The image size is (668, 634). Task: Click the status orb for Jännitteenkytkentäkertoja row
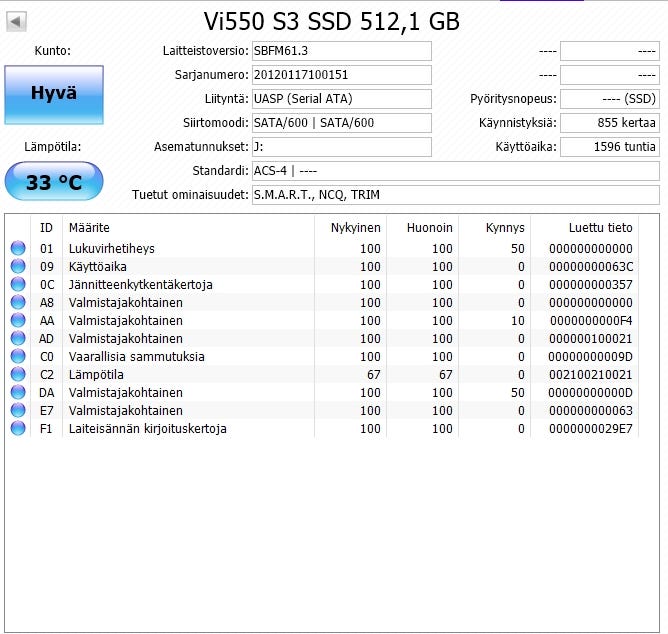click(18, 284)
